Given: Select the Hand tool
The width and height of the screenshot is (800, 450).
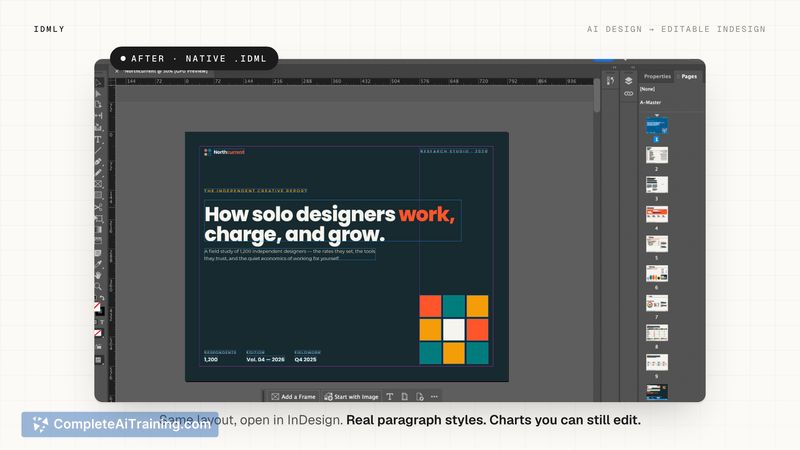Looking at the screenshot, I should tap(98, 275).
